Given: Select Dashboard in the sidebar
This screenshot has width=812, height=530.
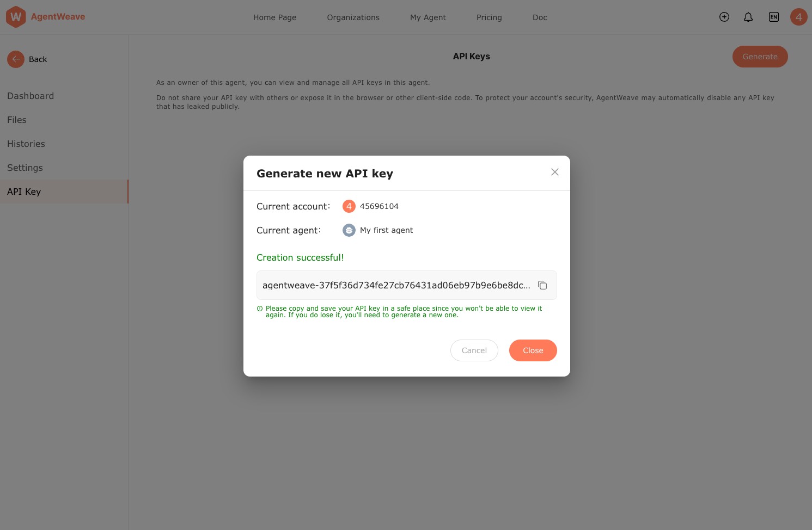Looking at the screenshot, I should (x=30, y=96).
